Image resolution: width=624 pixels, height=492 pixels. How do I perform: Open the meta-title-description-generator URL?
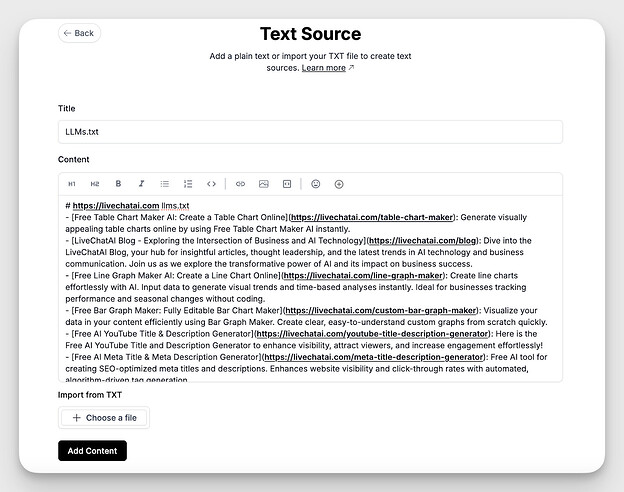[374, 357]
